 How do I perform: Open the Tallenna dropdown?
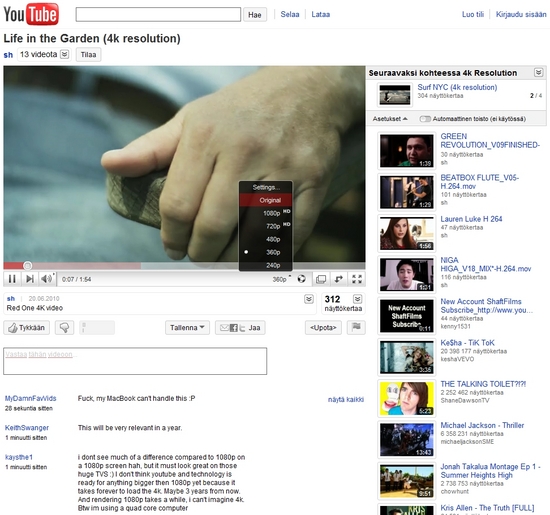click(x=187, y=328)
